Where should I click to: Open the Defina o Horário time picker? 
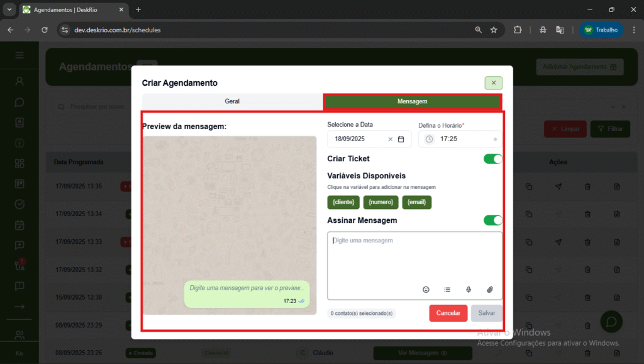460,139
